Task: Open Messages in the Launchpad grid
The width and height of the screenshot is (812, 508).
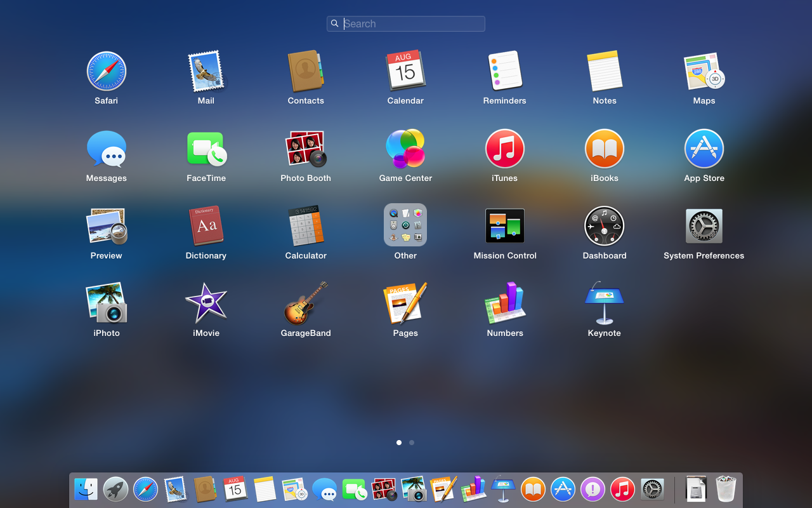Action: coord(107,149)
